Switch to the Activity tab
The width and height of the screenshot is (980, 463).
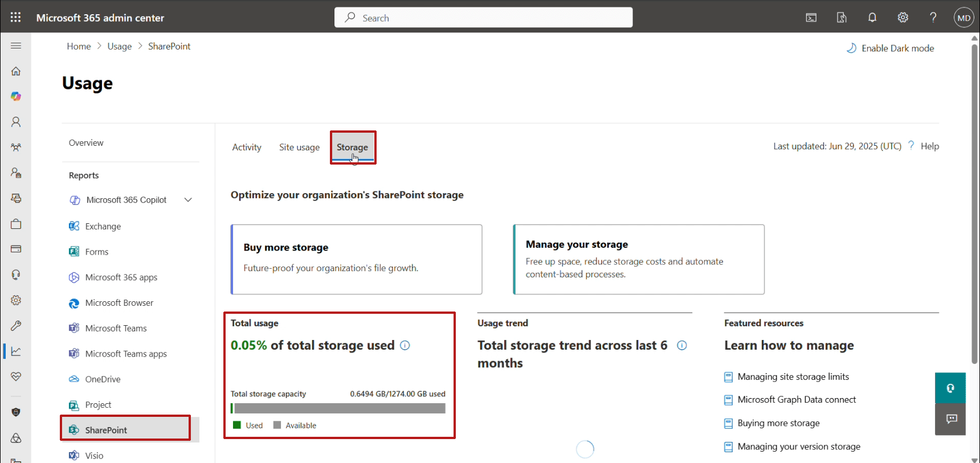coord(247,147)
